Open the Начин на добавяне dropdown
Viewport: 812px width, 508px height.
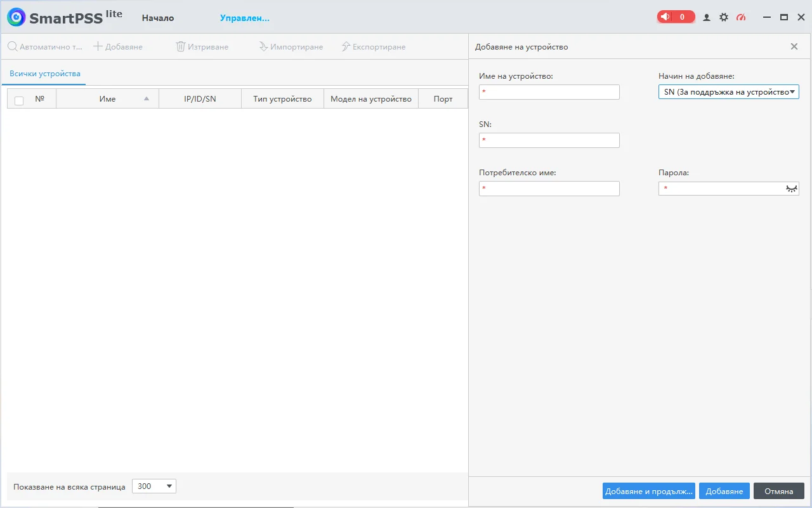(728, 92)
